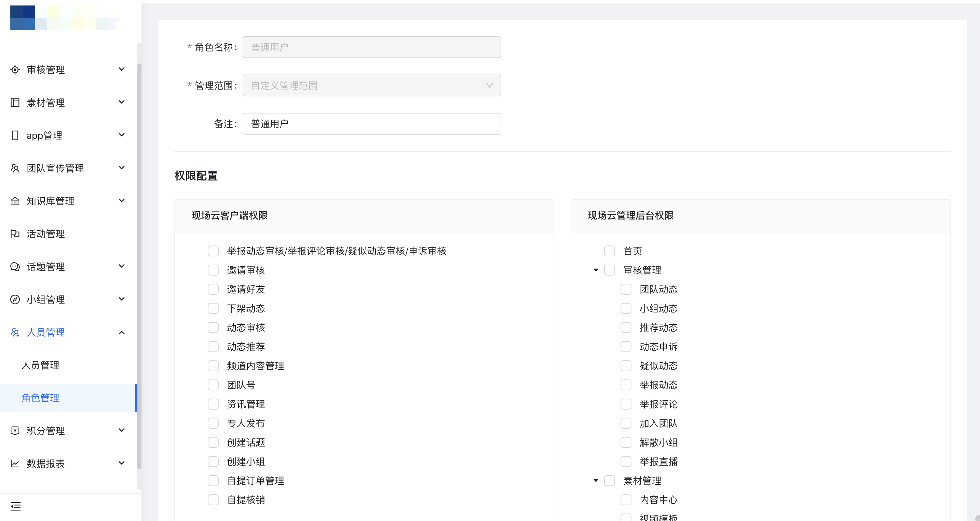The width and height of the screenshot is (980, 521).
Task: Check the 解散小组 checkbox
Action: coord(626,442)
